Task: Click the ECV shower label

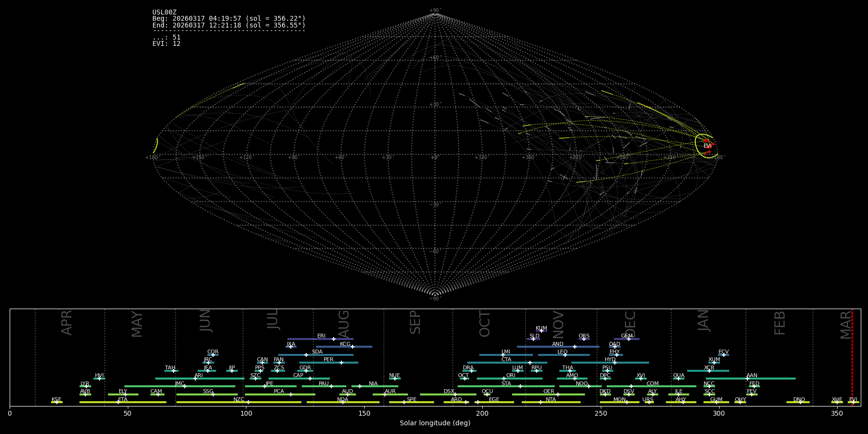Action: pos(723,352)
